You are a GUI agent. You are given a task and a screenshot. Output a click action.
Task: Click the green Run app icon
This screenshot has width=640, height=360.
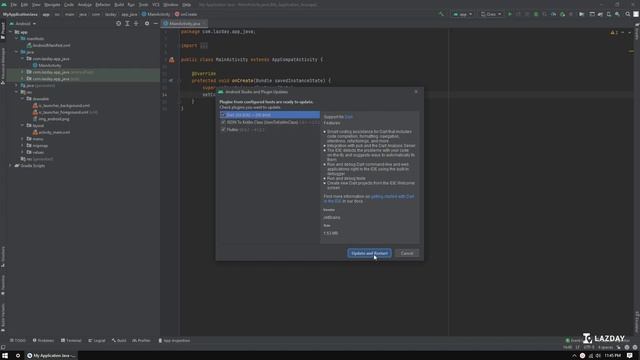pos(510,14)
